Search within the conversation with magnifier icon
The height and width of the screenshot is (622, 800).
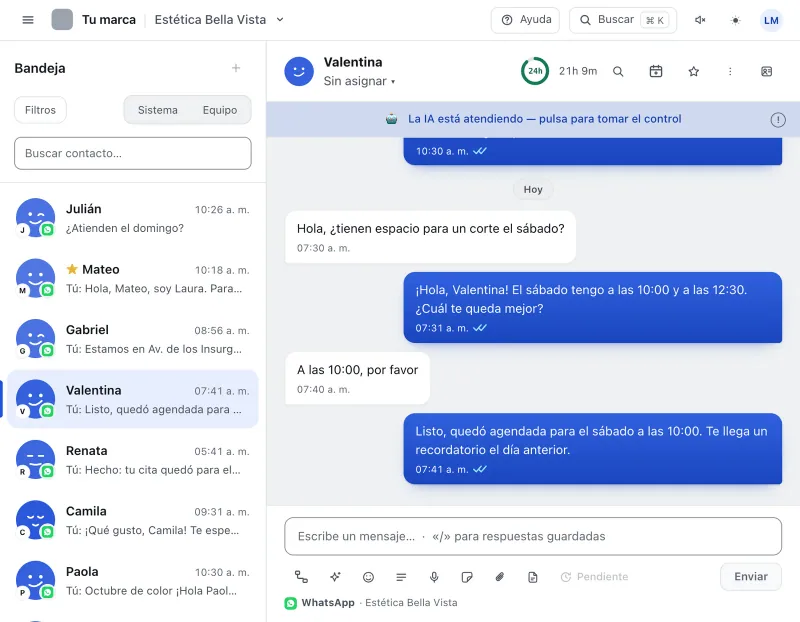[x=618, y=71]
